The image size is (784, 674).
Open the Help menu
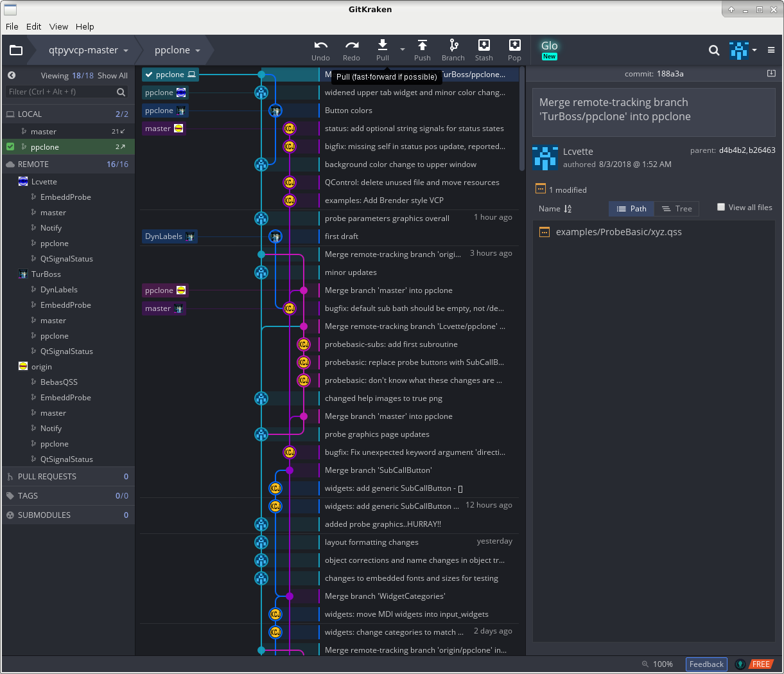point(85,26)
